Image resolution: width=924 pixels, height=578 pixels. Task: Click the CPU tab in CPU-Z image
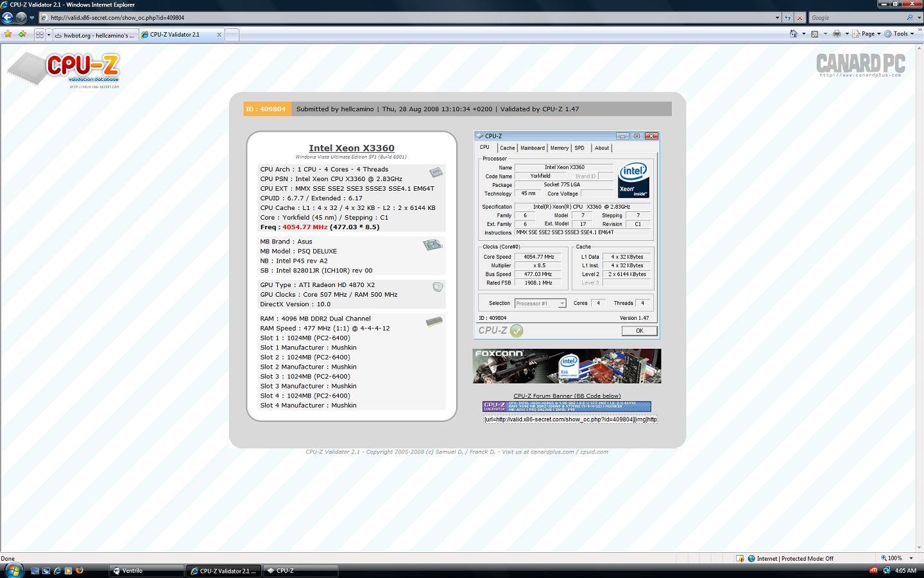point(485,147)
